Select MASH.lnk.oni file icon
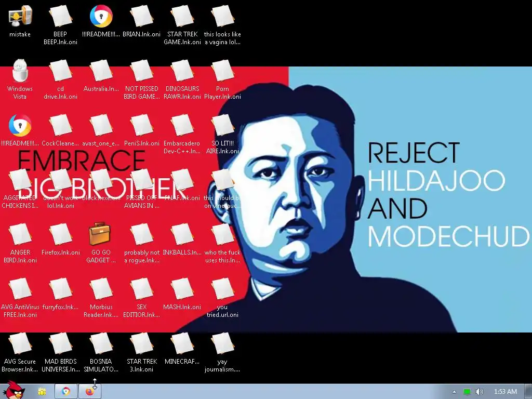This screenshot has width=532, height=399. tap(182, 289)
